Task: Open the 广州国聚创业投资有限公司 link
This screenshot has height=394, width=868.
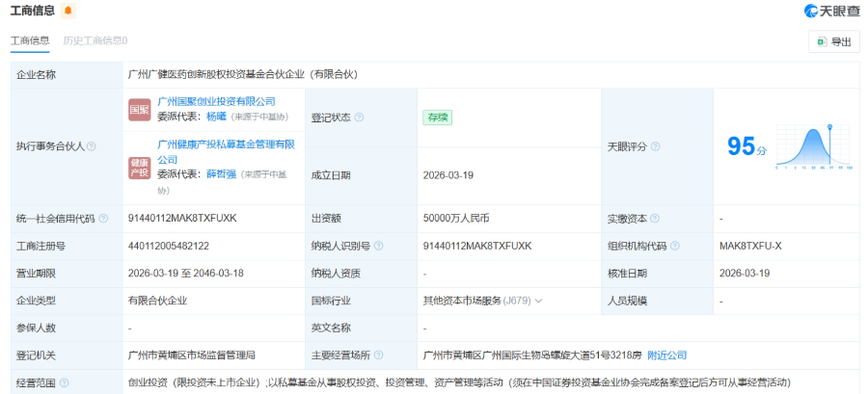Action: click(216, 101)
